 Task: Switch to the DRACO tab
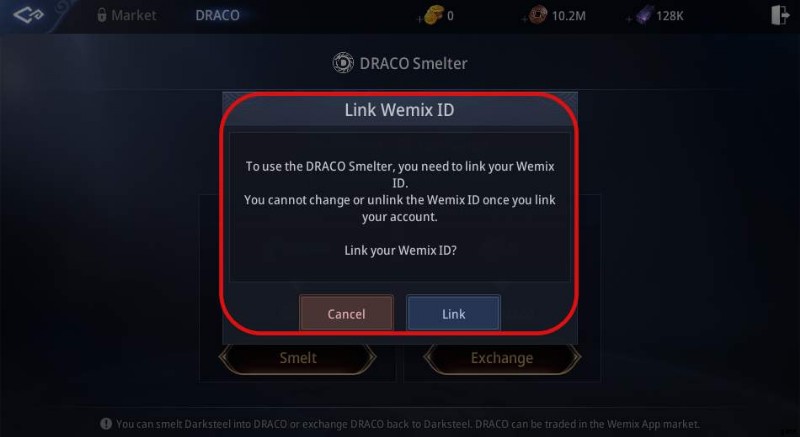tap(217, 15)
